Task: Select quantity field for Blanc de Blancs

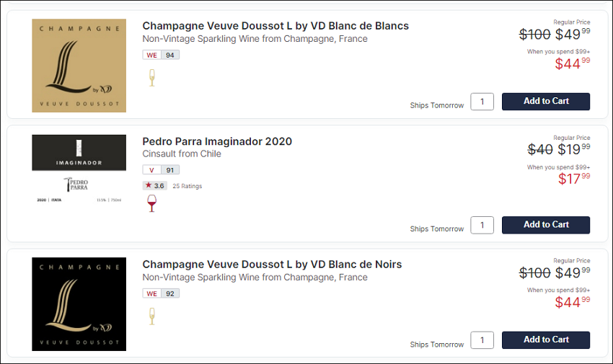Action: pos(482,102)
